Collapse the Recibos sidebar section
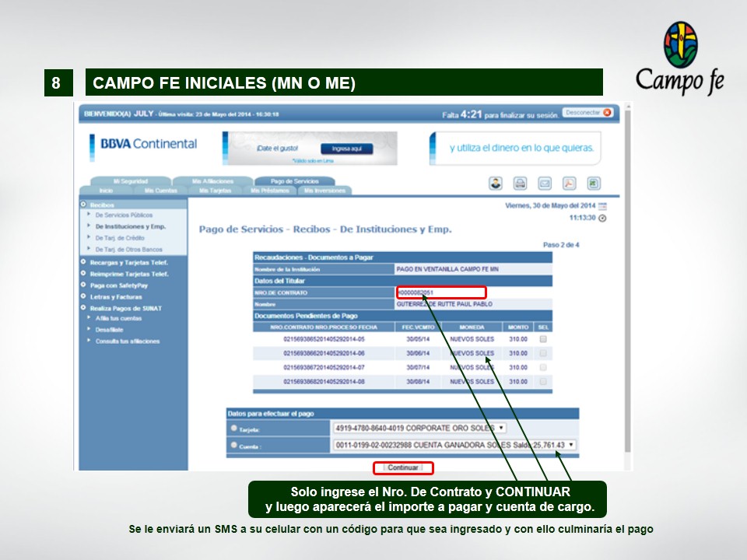Viewport: 747px width, 560px height. [83, 205]
